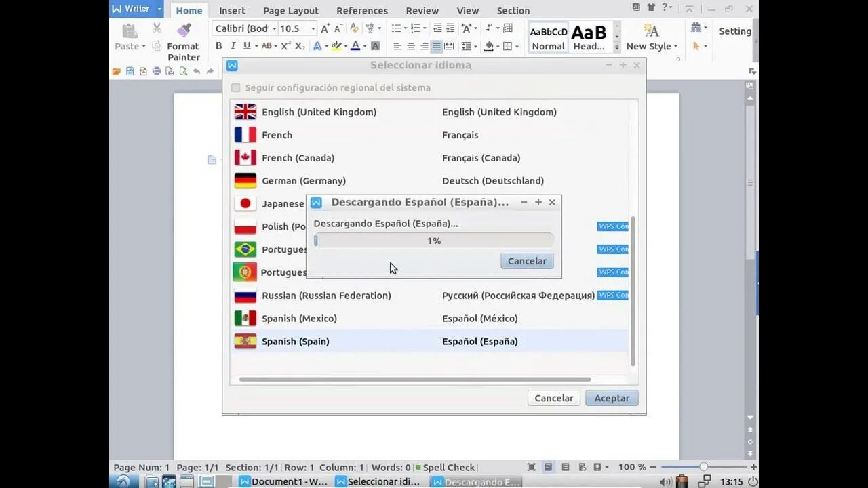Viewport: 868px width, 488px height.
Task: Click Aceptar in Seleccionar idioma dialog
Action: (x=612, y=398)
